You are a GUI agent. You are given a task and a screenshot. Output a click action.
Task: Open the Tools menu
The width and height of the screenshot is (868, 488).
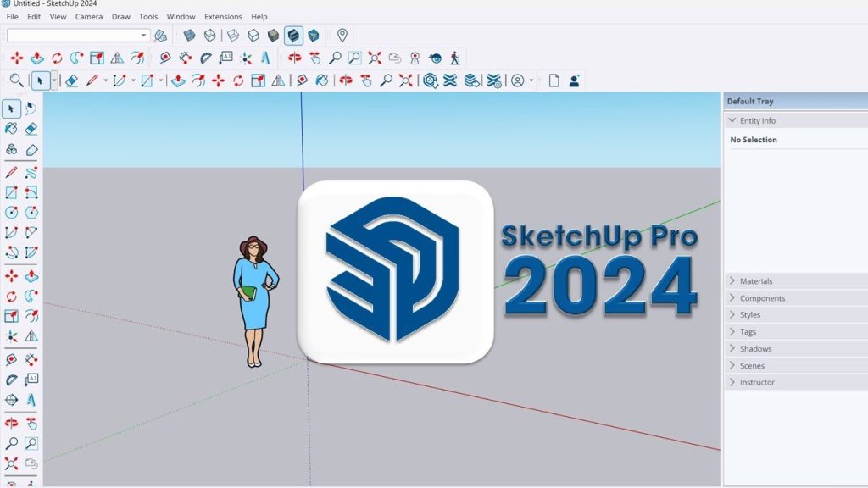(x=147, y=17)
